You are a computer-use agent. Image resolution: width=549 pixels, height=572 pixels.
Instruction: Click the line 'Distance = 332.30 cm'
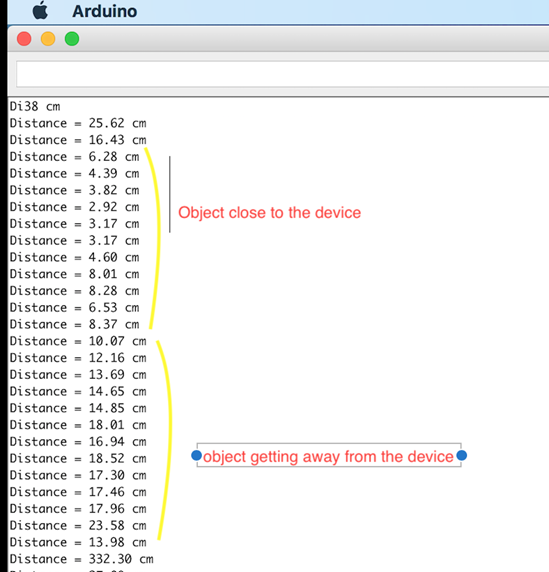[x=81, y=559]
